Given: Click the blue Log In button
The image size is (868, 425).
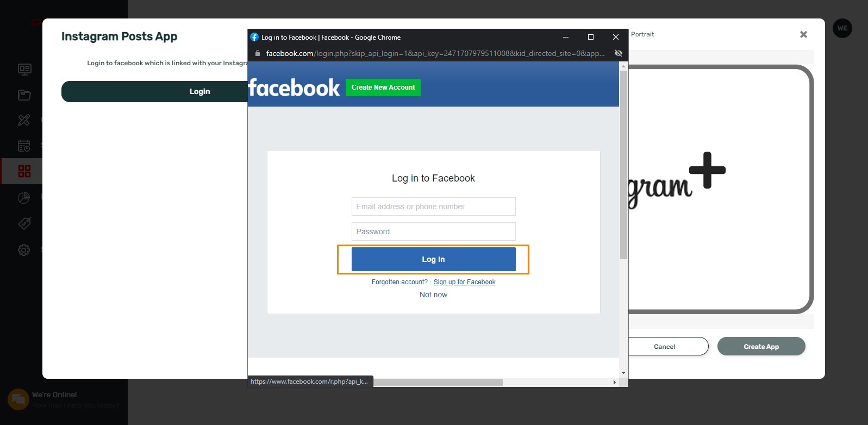Looking at the screenshot, I should [x=433, y=259].
